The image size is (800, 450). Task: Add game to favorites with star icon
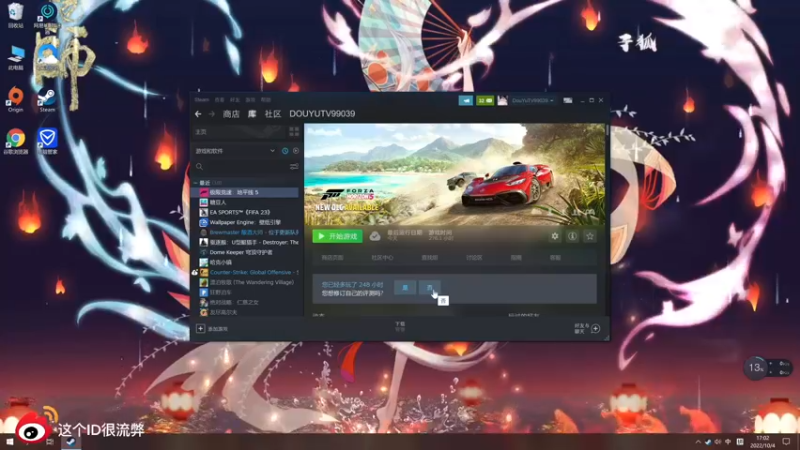tap(590, 236)
